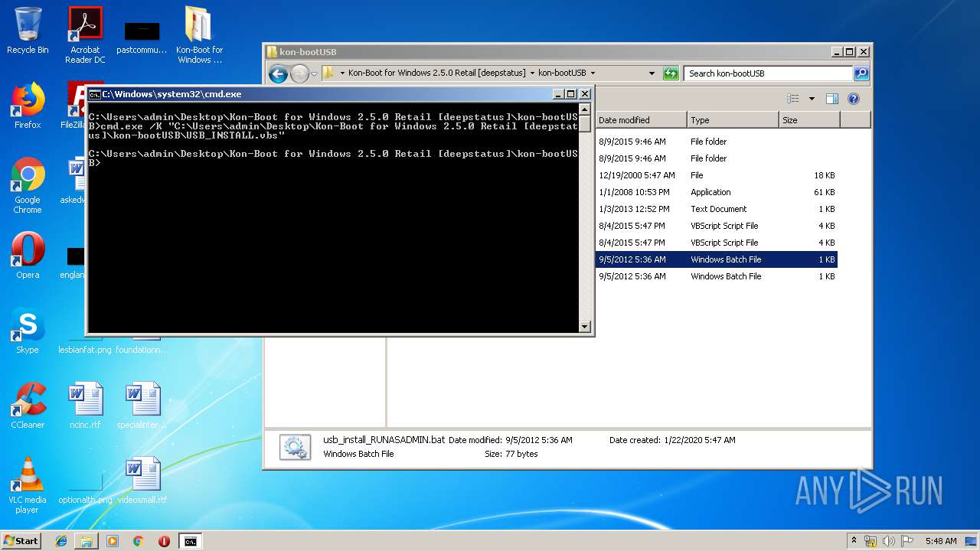Open recent pages dropdown beside forward arrow
Viewport: 980px width, 551px height.
[x=314, y=73]
